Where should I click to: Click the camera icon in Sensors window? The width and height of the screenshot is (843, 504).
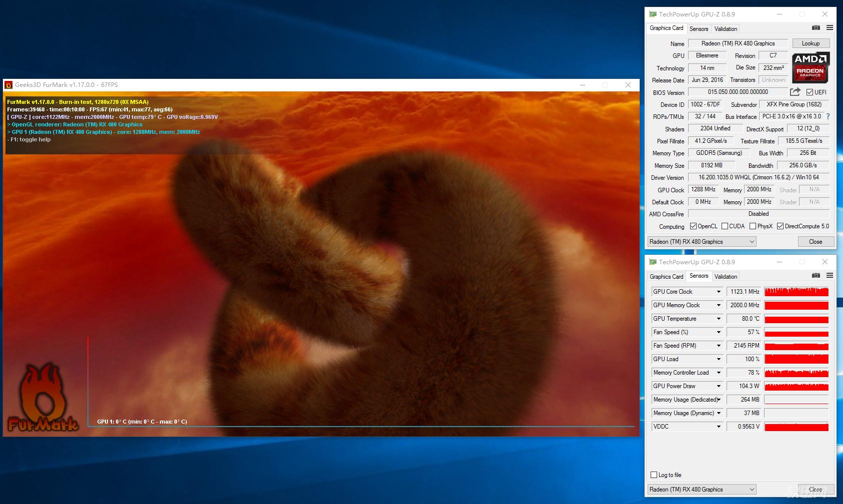coord(816,276)
